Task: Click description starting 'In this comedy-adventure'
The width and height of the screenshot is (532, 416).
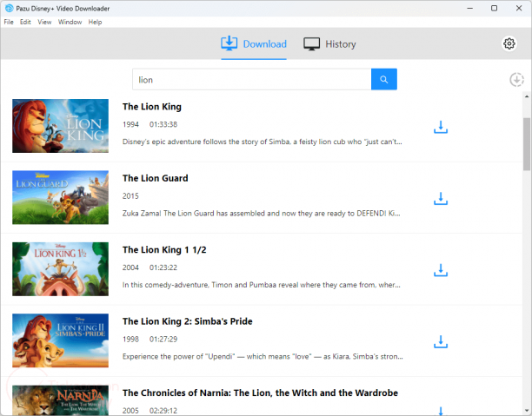Action: click(x=262, y=285)
